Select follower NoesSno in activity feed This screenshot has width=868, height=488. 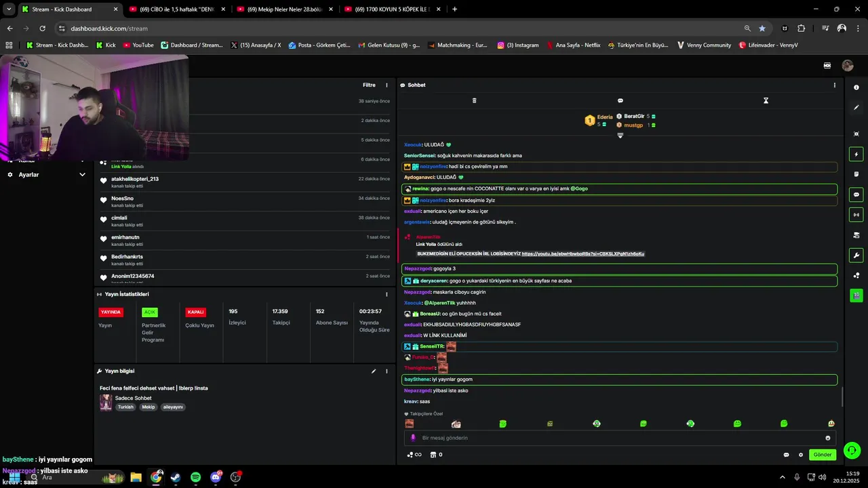click(122, 199)
